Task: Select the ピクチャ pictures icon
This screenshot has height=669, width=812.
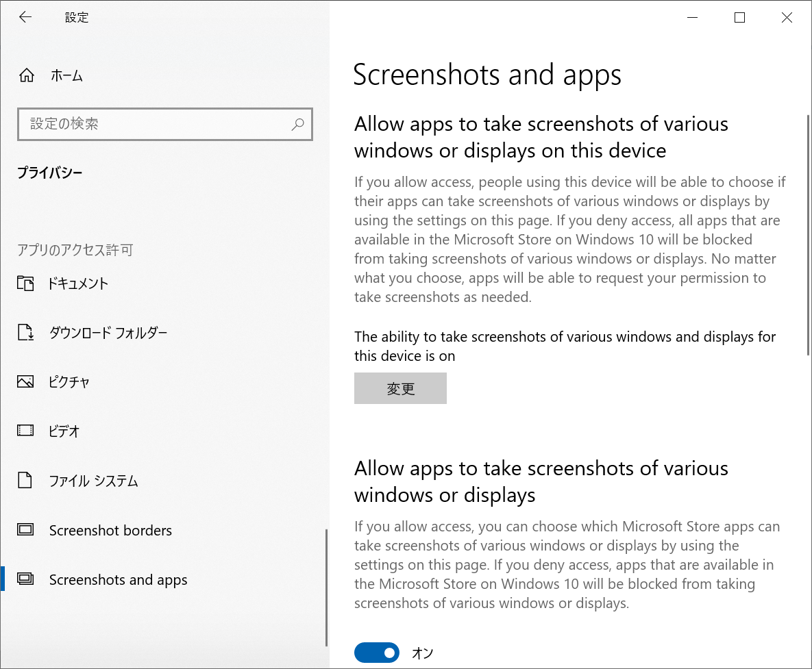Action: (x=25, y=382)
